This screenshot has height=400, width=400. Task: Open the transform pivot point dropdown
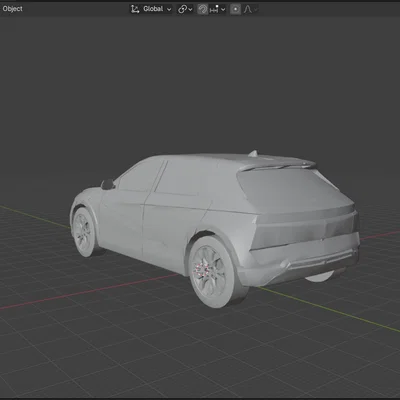coord(185,9)
